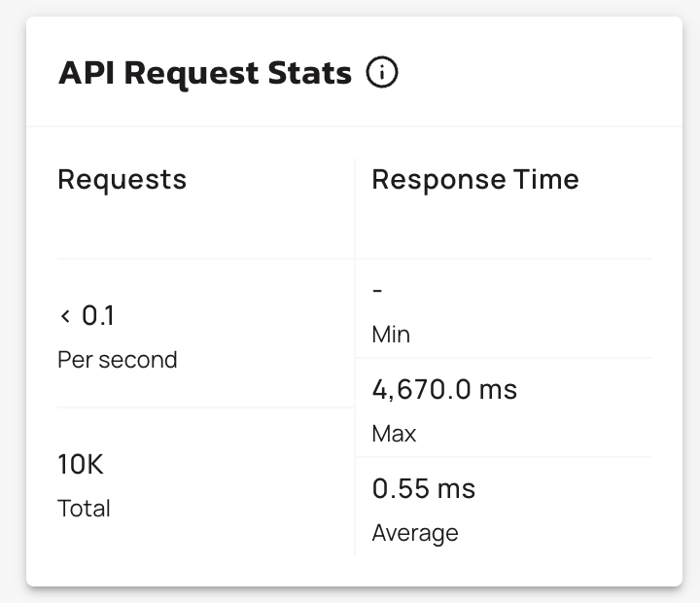
Task: Click the Per second label
Action: [117, 360]
